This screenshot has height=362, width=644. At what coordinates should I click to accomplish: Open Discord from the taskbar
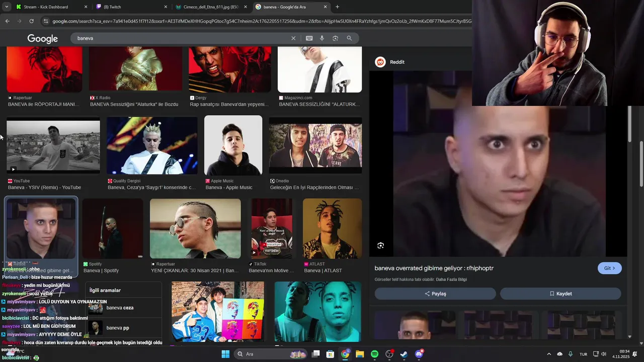point(419,354)
